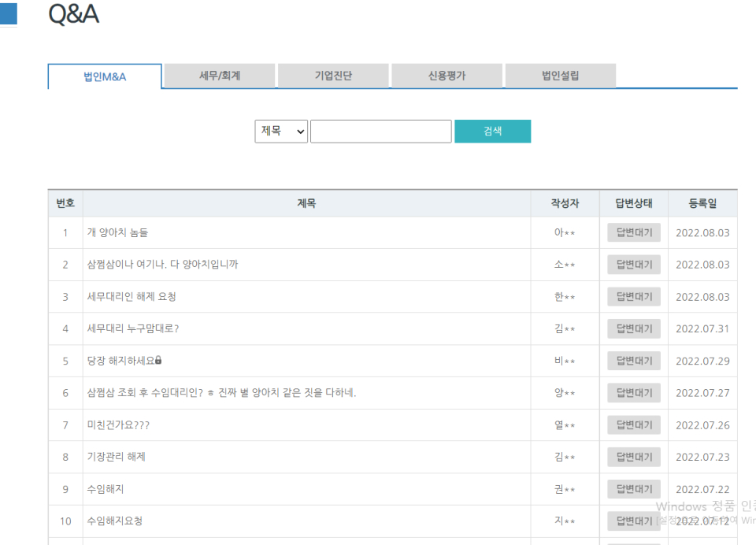Click 답변대기 status in 미친건가요??? row
756x545 pixels.
point(634,425)
